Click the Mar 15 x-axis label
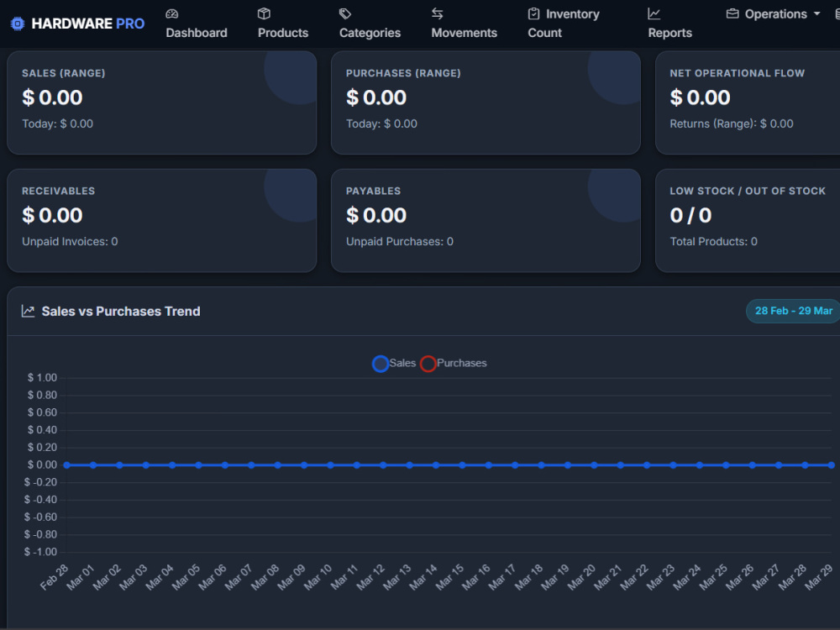The image size is (840, 630). click(449, 578)
